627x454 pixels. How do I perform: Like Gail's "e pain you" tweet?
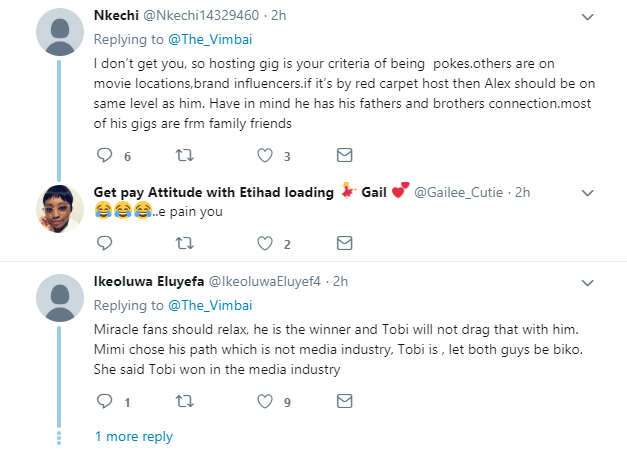coord(265,243)
